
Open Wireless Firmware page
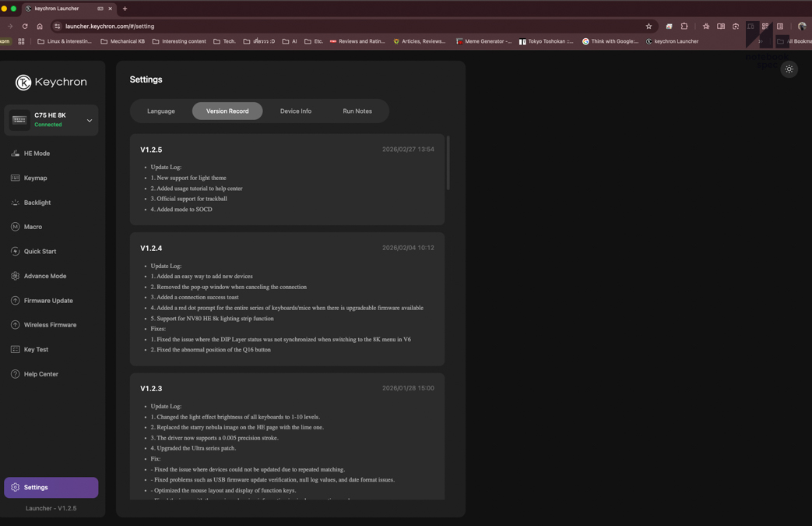click(x=50, y=325)
